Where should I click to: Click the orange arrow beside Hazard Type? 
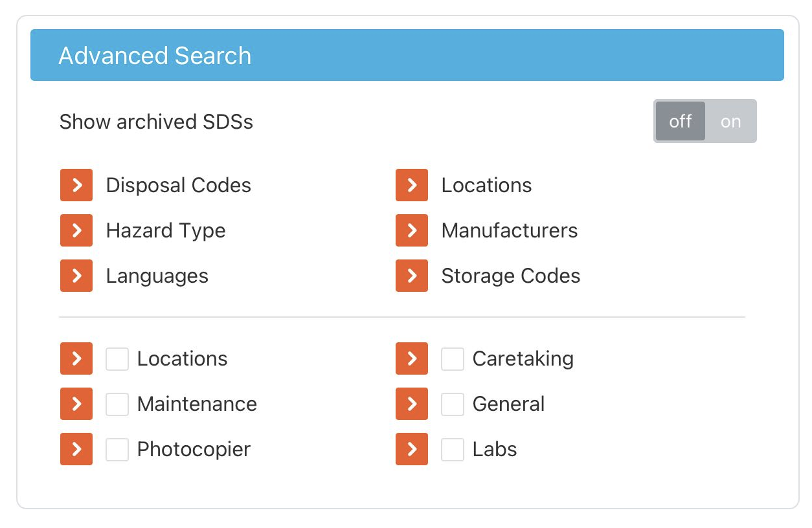click(76, 230)
